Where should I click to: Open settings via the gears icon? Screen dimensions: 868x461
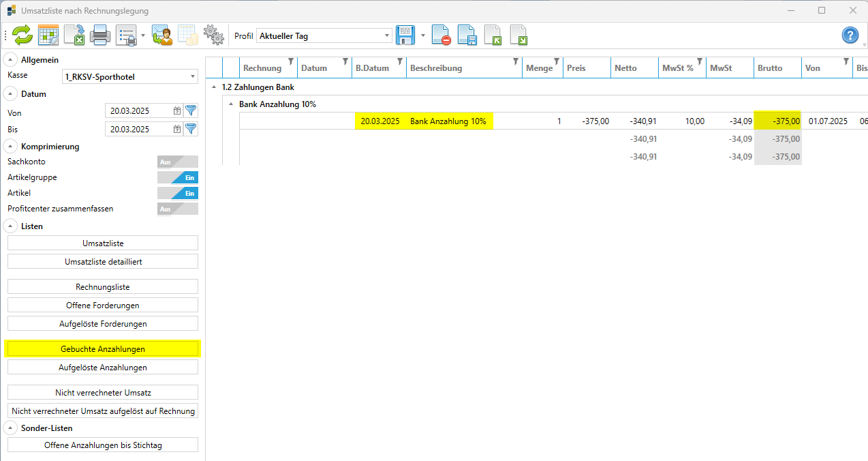(214, 35)
